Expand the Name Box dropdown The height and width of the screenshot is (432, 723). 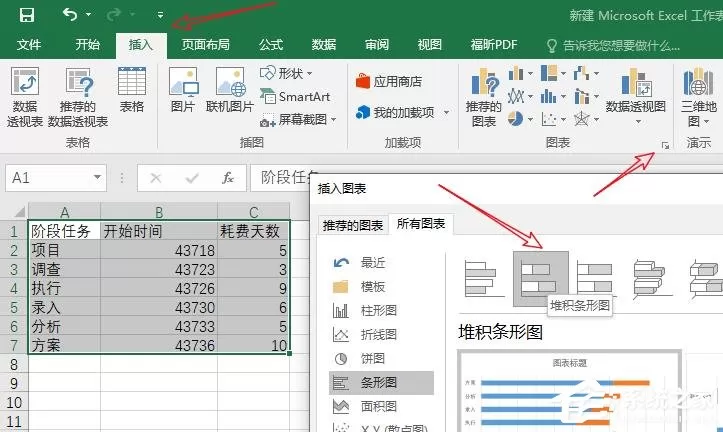coord(97,177)
